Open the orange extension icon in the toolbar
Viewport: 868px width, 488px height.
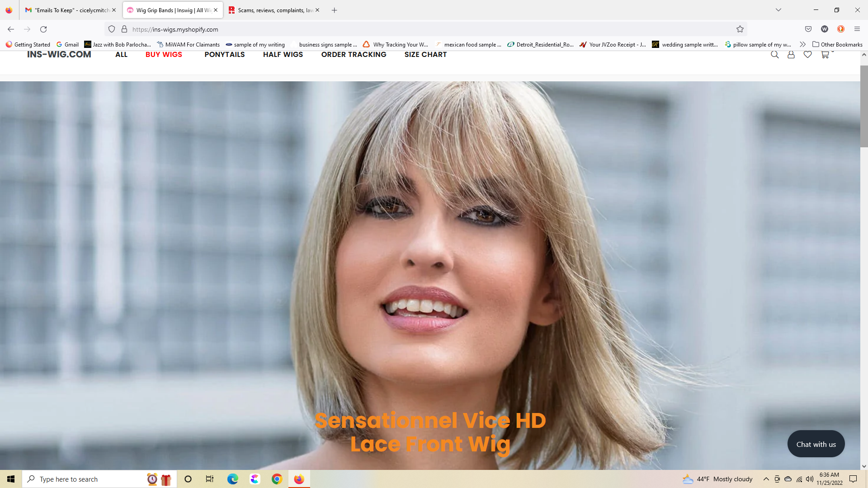(841, 29)
